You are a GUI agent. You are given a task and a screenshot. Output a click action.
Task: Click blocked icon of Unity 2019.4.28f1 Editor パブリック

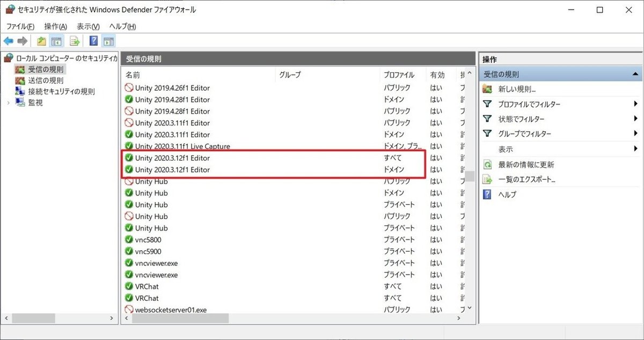[129, 111]
